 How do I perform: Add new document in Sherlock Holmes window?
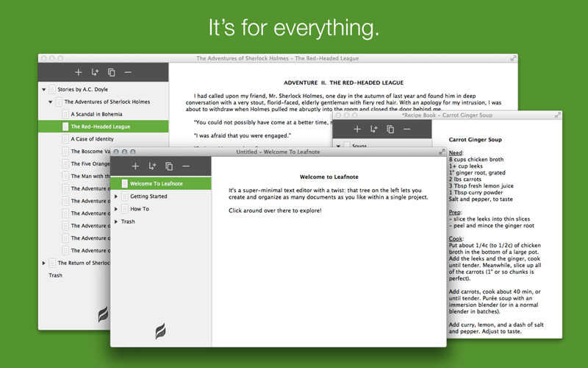click(x=78, y=72)
